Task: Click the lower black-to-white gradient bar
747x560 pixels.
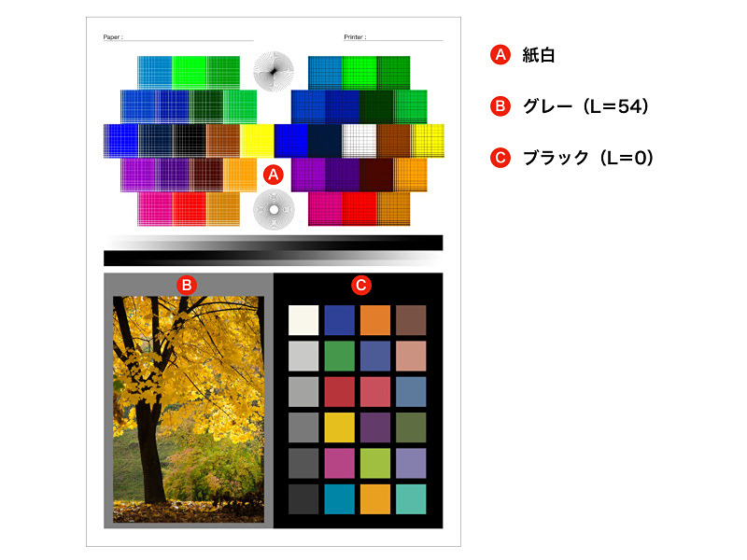Action: tap(274, 259)
